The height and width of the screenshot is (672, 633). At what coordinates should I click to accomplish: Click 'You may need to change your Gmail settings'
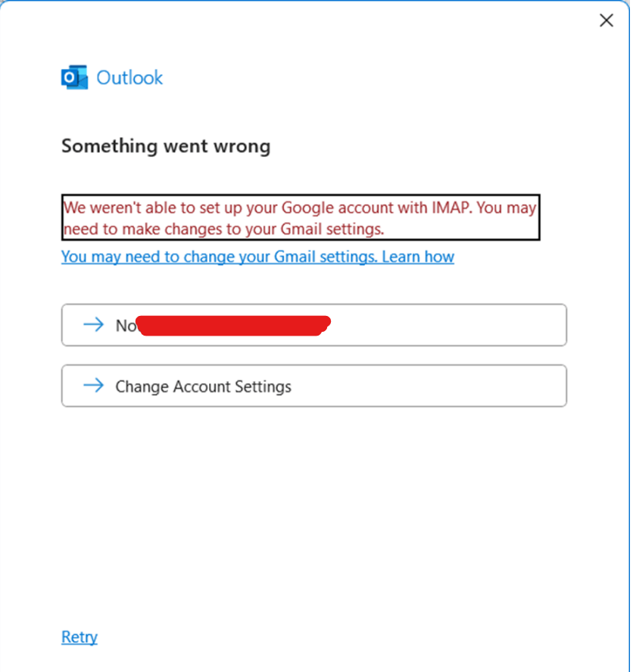219,257
